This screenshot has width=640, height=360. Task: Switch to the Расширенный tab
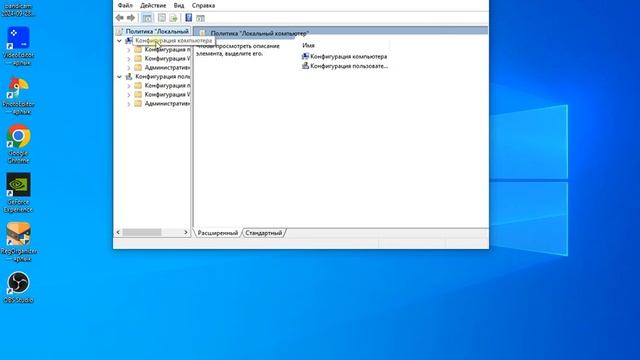tap(218, 233)
